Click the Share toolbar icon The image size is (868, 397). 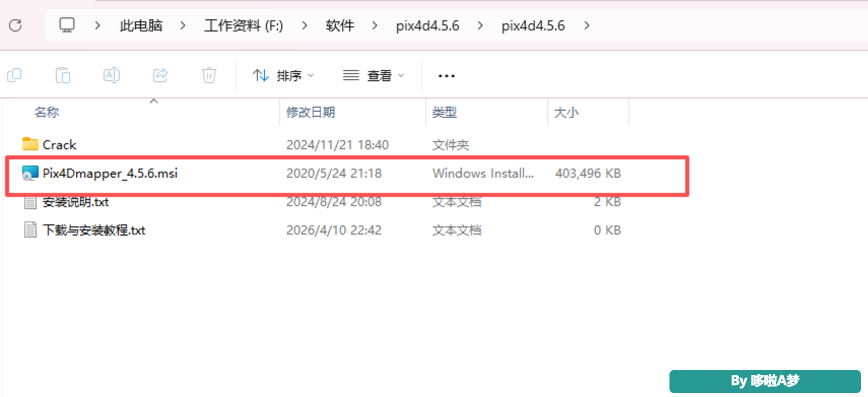(x=160, y=75)
